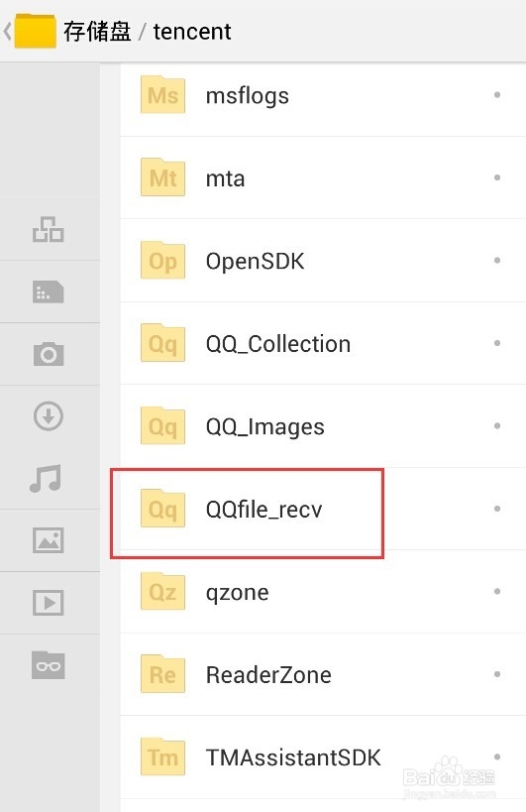Select the dot marker for ReaderZone
Image resolution: width=526 pixels, height=812 pixels.
click(497, 674)
